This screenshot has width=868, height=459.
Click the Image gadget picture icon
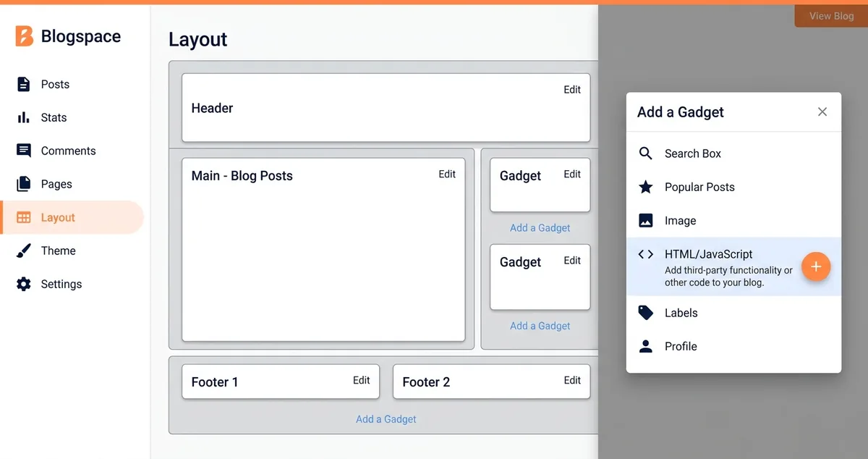coord(646,220)
